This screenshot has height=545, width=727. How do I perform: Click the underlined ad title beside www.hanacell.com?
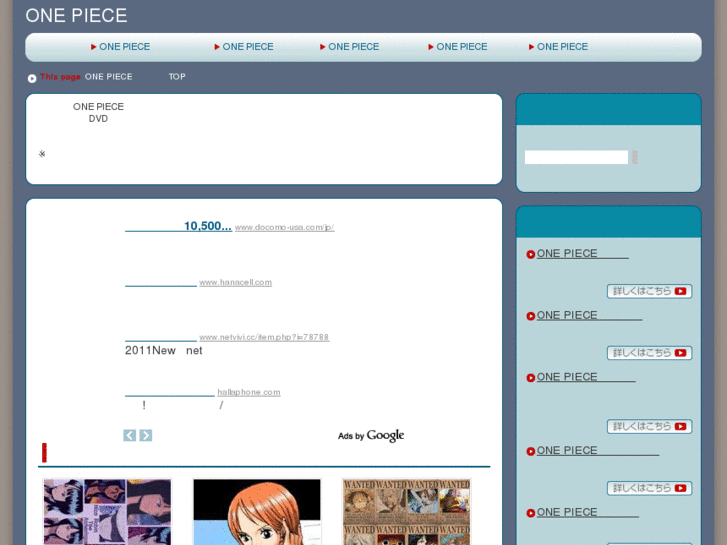(161, 282)
